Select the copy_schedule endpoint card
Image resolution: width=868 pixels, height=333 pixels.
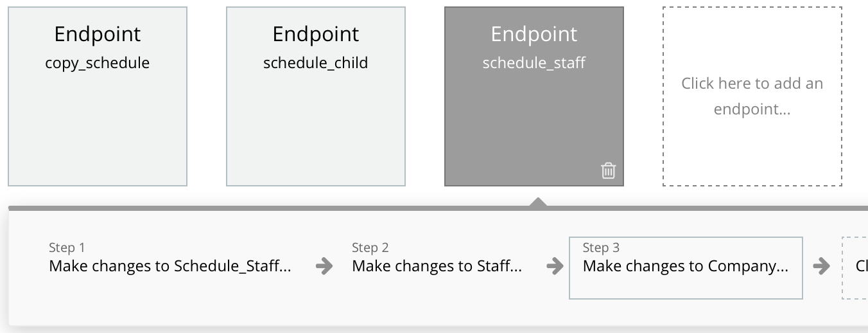(x=98, y=96)
